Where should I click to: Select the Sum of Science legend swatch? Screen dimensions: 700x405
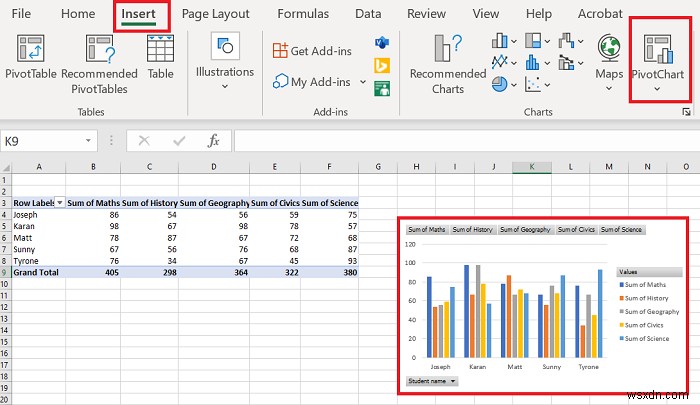621,338
